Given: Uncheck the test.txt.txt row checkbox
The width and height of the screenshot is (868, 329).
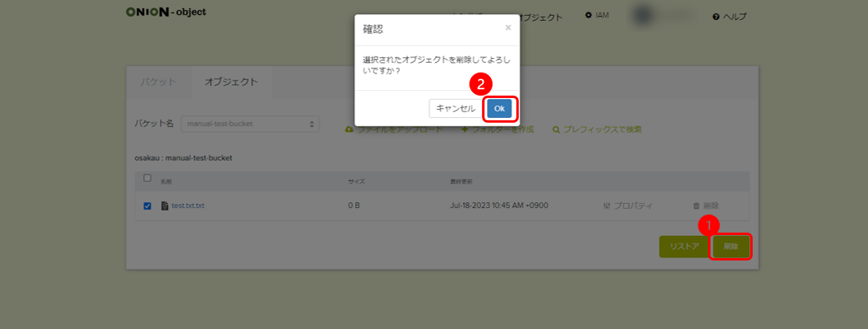Looking at the screenshot, I should pyautogui.click(x=147, y=206).
